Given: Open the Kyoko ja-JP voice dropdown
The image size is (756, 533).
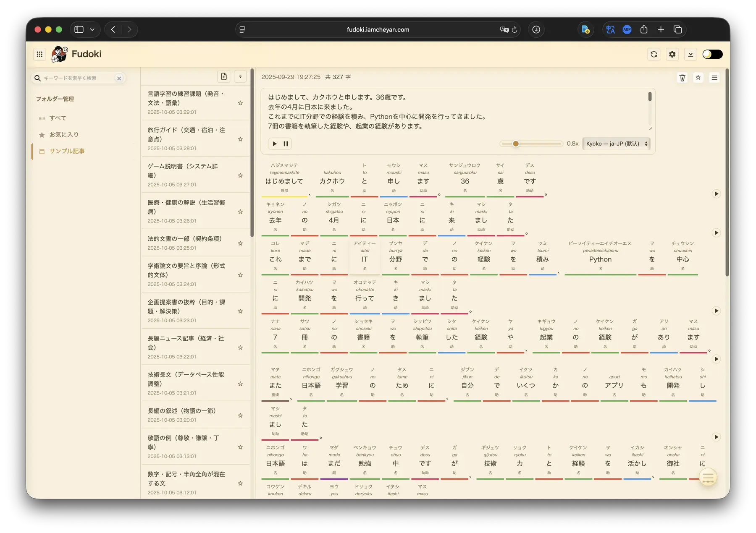Looking at the screenshot, I should pos(616,144).
